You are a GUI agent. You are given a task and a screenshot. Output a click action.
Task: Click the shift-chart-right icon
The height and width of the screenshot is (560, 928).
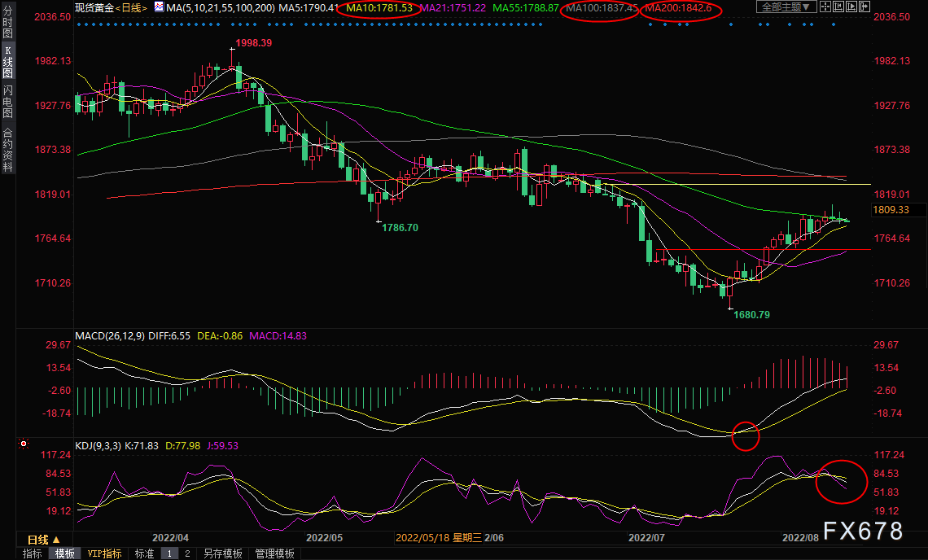pos(865,7)
